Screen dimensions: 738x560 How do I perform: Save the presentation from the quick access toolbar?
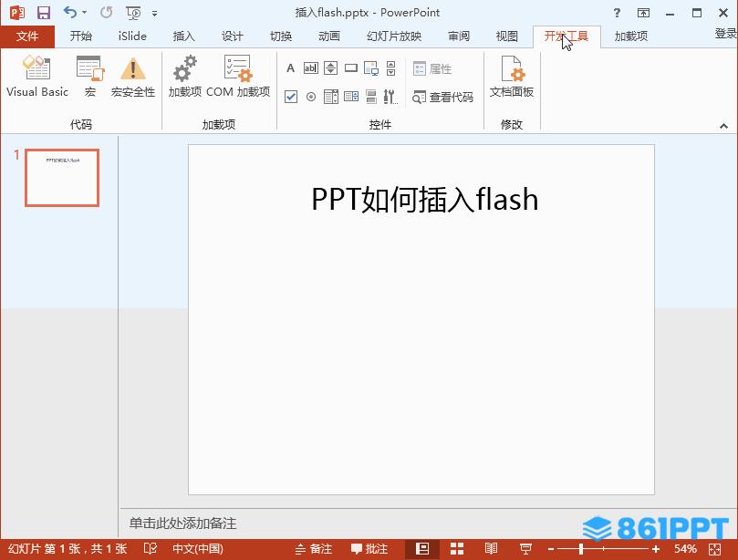pyautogui.click(x=44, y=13)
